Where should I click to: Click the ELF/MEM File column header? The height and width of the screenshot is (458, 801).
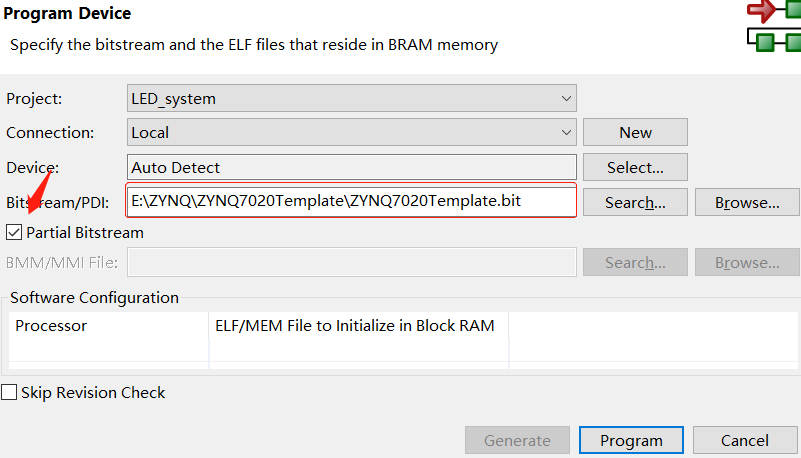(x=358, y=326)
